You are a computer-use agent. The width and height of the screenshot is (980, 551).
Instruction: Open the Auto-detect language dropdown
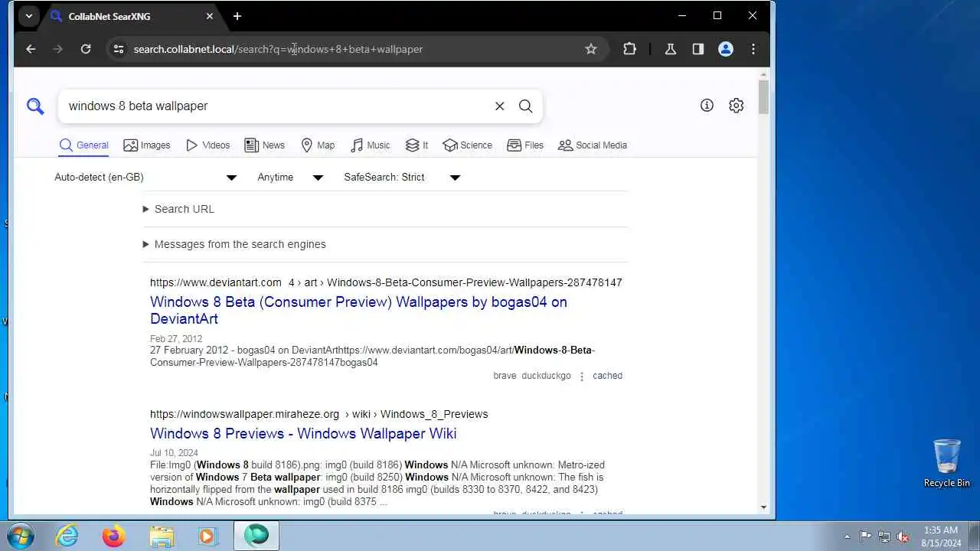[x=145, y=178]
